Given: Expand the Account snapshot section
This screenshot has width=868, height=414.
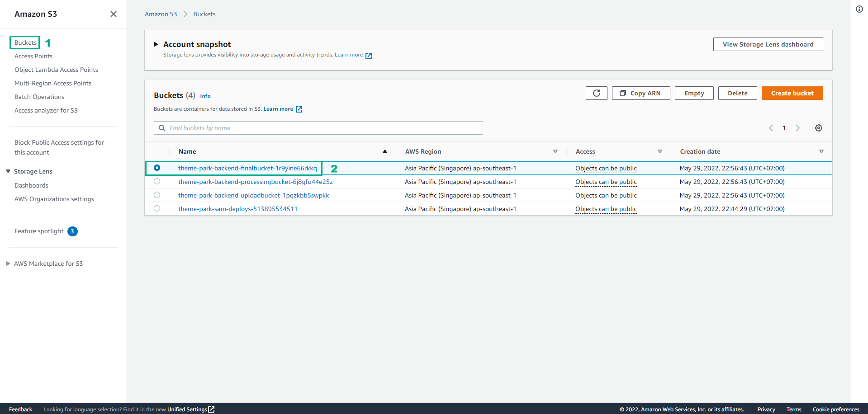Looking at the screenshot, I should [x=156, y=44].
